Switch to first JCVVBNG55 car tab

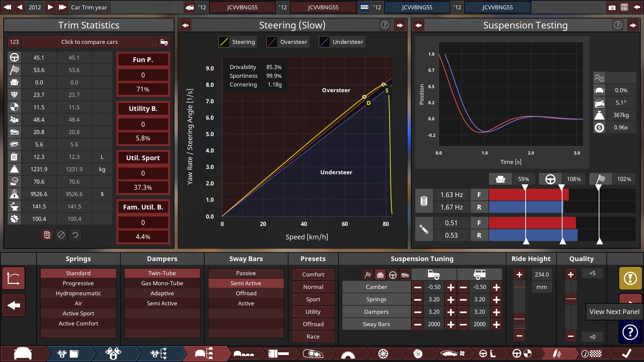click(x=242, y=7)
